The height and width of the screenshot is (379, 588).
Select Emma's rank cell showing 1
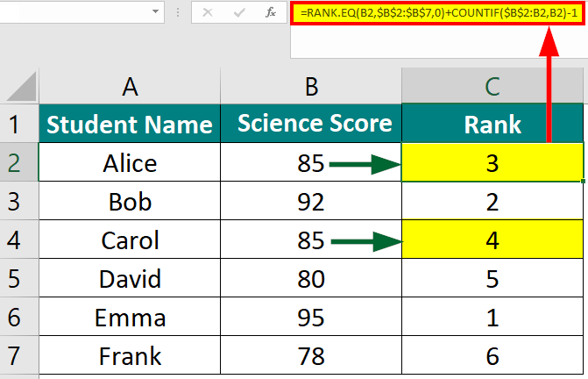point(492,317)
